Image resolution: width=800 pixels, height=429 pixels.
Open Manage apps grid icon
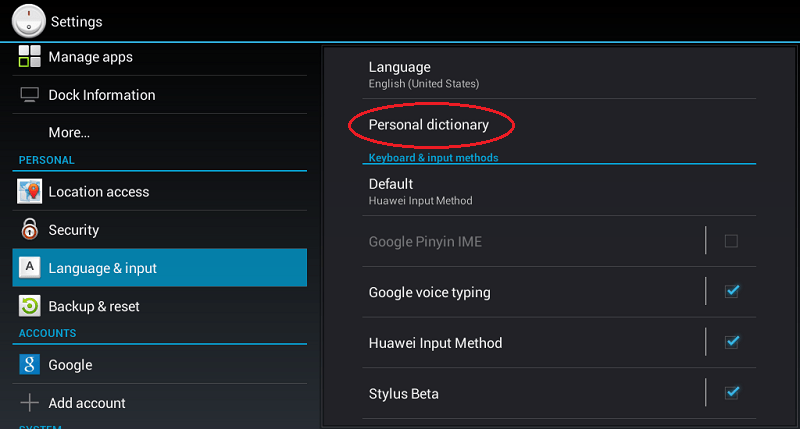point(30,57)
